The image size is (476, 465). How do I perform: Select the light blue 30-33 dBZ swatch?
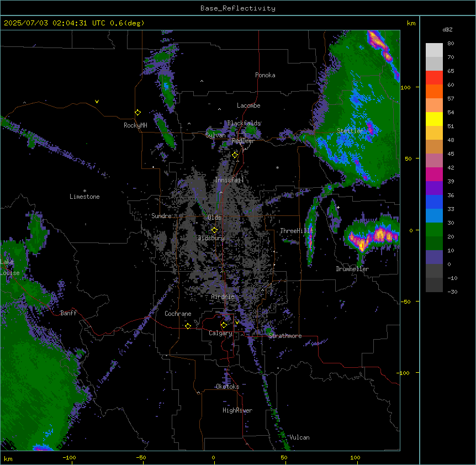(x=434, y=216)
